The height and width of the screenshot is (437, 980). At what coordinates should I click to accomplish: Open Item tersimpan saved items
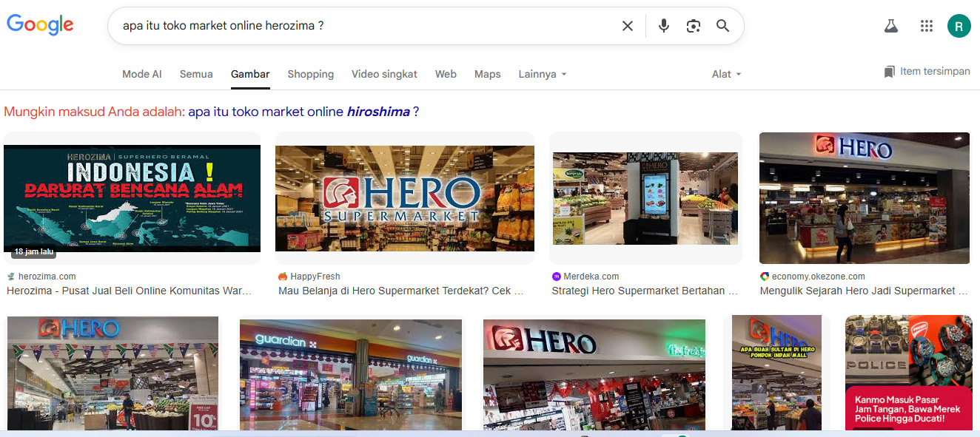(x=927, y=72)
